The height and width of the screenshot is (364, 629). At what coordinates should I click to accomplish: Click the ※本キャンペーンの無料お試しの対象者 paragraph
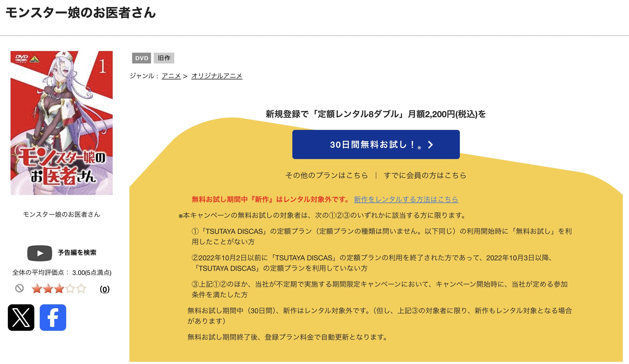tap(323, 215)
